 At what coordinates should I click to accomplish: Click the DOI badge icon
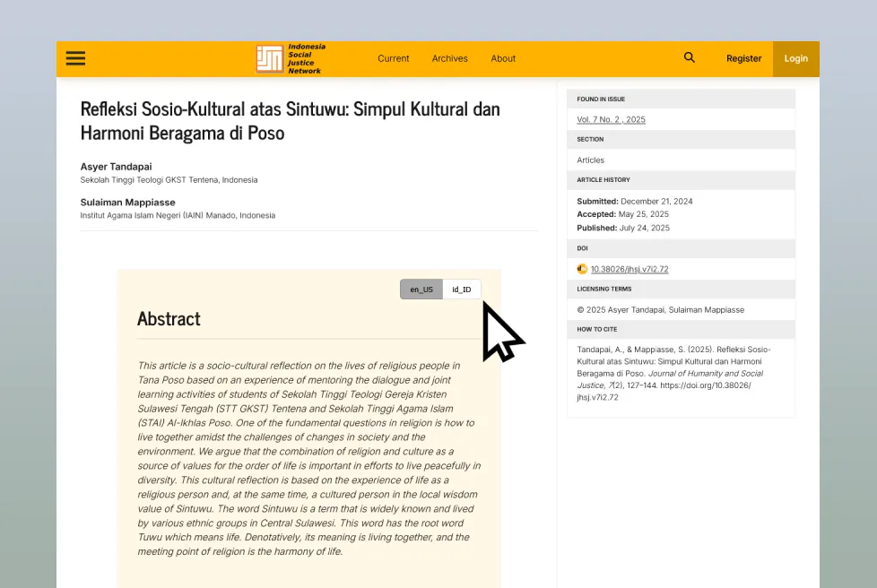click(582, 269)
